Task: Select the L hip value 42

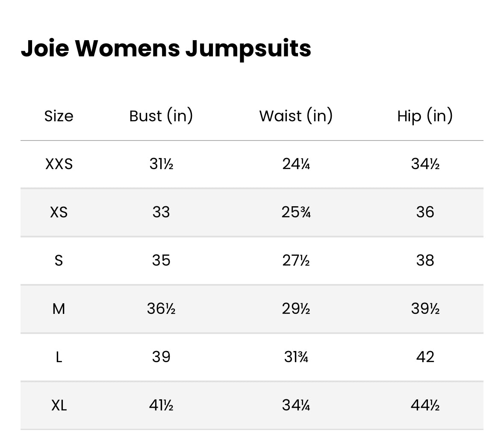Action: [x=425, y=357]
